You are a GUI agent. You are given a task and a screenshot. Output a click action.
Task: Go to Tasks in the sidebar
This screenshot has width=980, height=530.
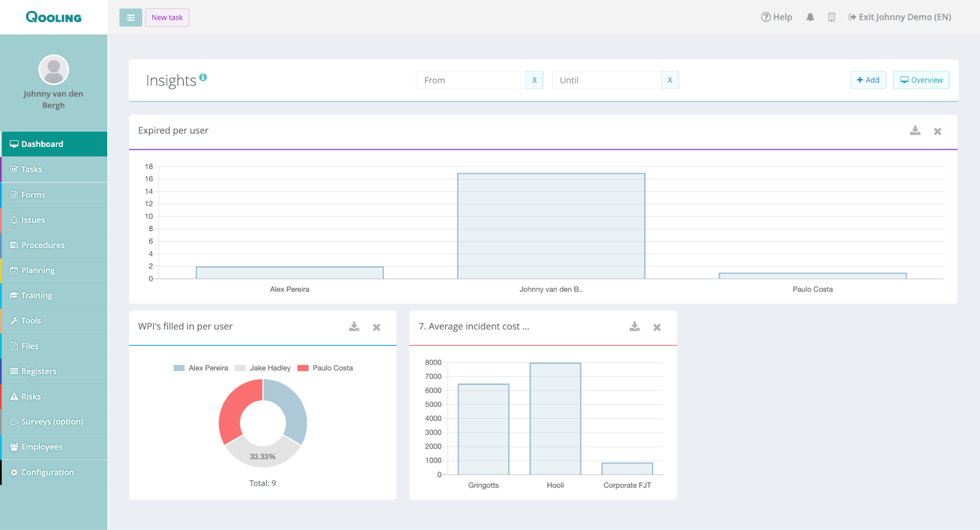[54, 170]
